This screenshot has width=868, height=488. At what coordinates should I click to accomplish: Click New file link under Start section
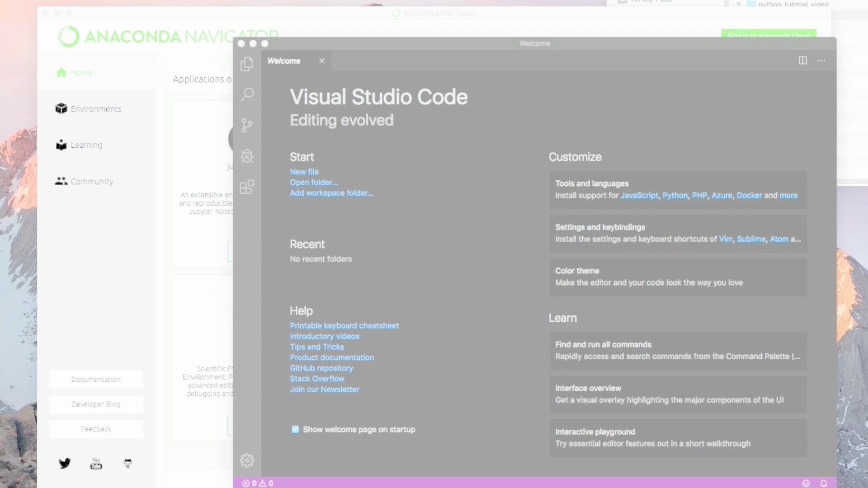tap(304, 172)
